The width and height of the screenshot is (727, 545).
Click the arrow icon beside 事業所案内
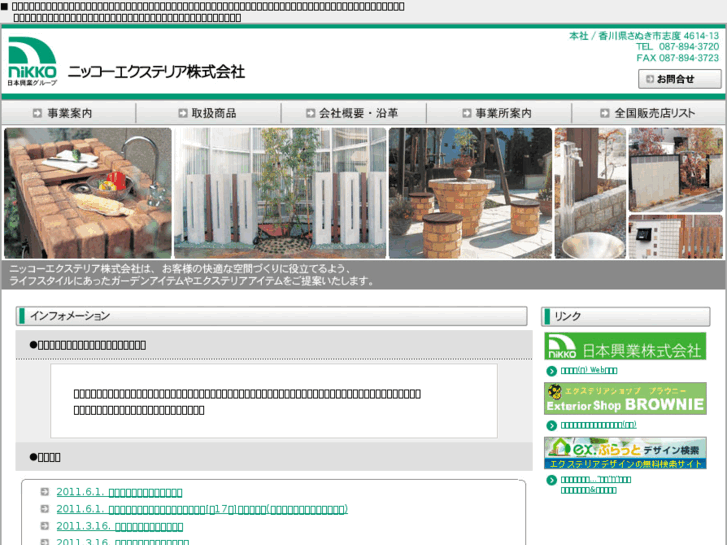tap(466, 113)
